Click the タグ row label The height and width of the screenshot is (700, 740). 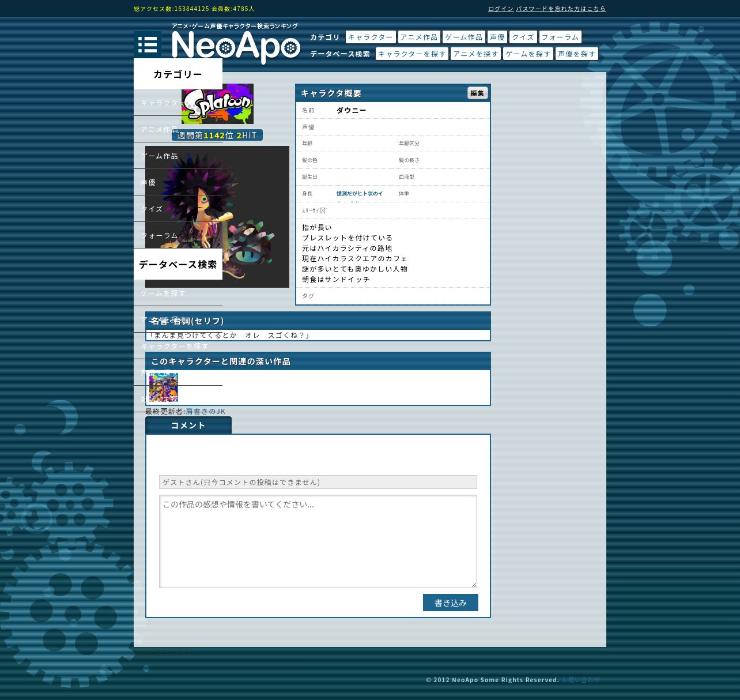(x=308, y=296)
